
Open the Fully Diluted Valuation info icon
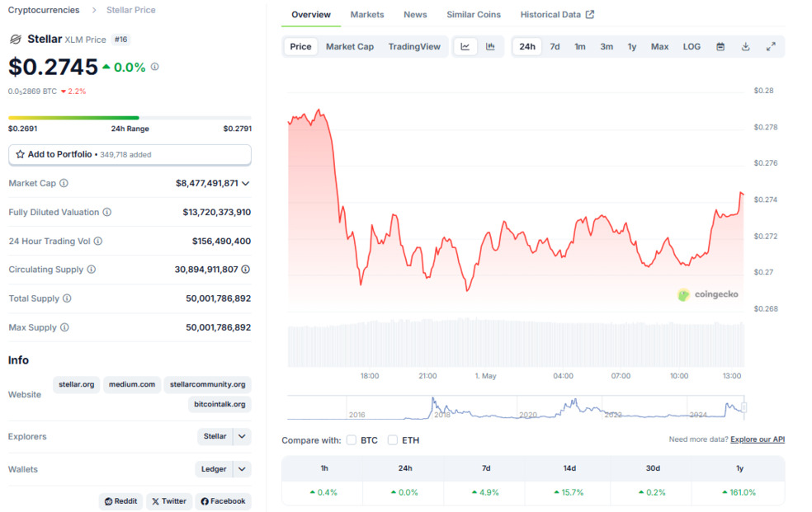[x=106, y=212]
